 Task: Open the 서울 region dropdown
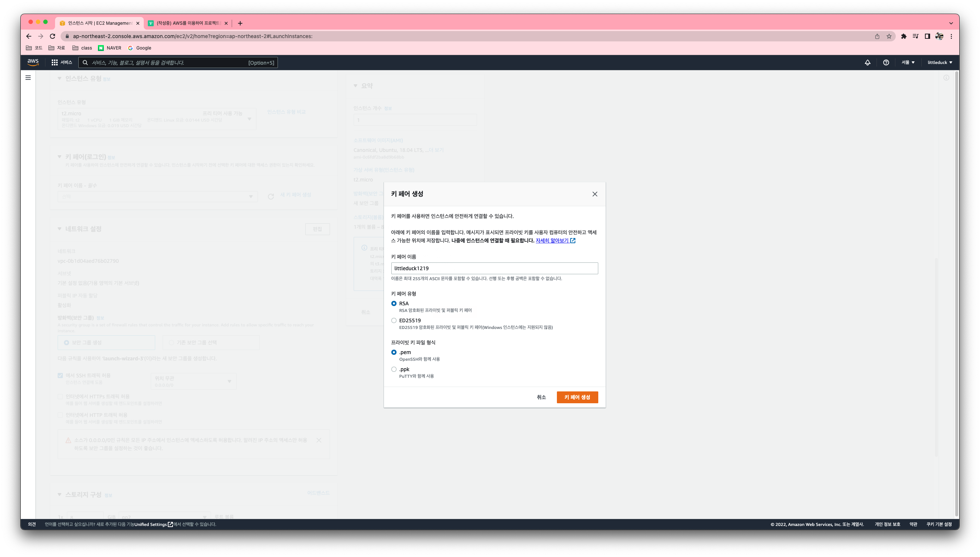coord(908,62)
